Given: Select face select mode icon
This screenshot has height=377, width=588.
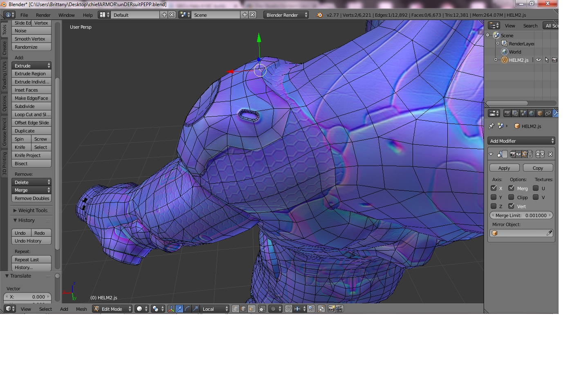Looking at the screenshot, I should point(251,309).
